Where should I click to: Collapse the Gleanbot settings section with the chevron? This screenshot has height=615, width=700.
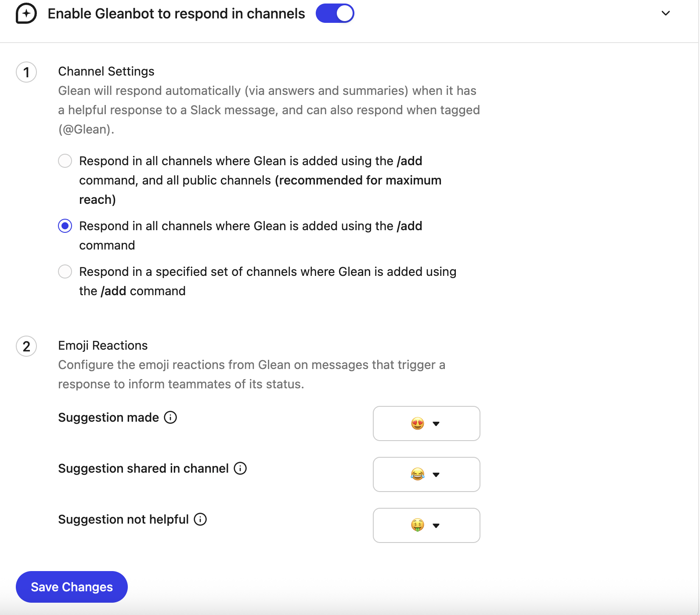[x=665, y=14]
